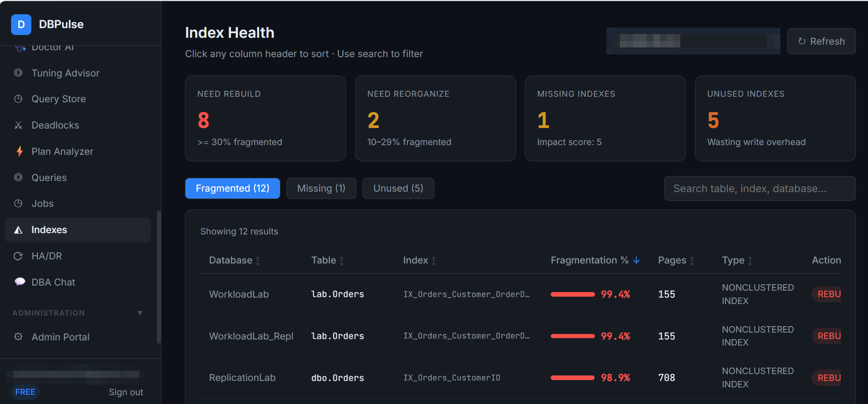This screenshot has width=868, height=404.
Task: Click the Jobs clock icon
Action: click(18, 203)
